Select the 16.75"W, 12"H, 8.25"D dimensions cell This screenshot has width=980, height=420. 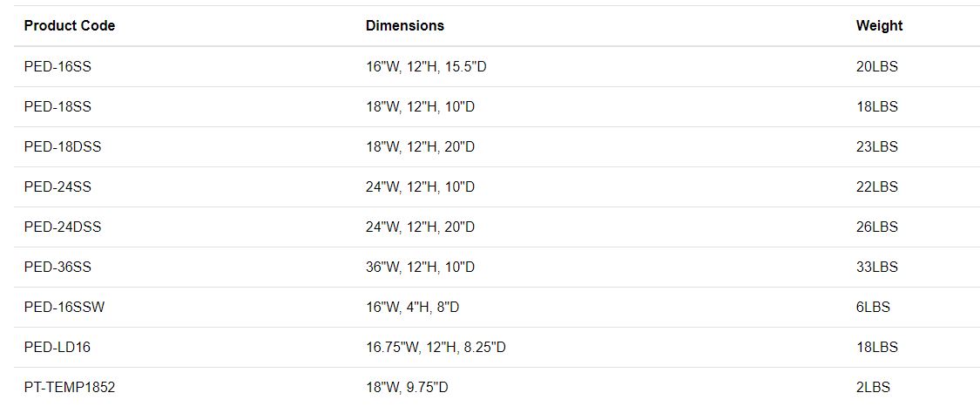tap(436, 347)
